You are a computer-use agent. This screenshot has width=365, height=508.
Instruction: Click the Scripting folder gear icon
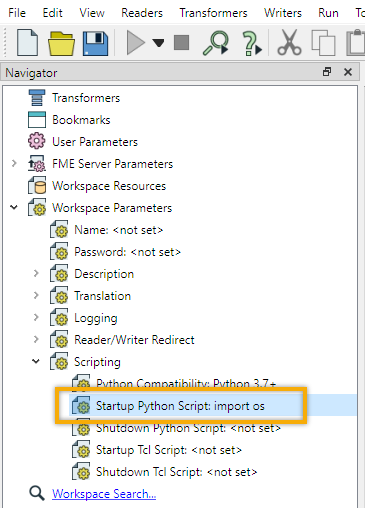tap(59, 362)
